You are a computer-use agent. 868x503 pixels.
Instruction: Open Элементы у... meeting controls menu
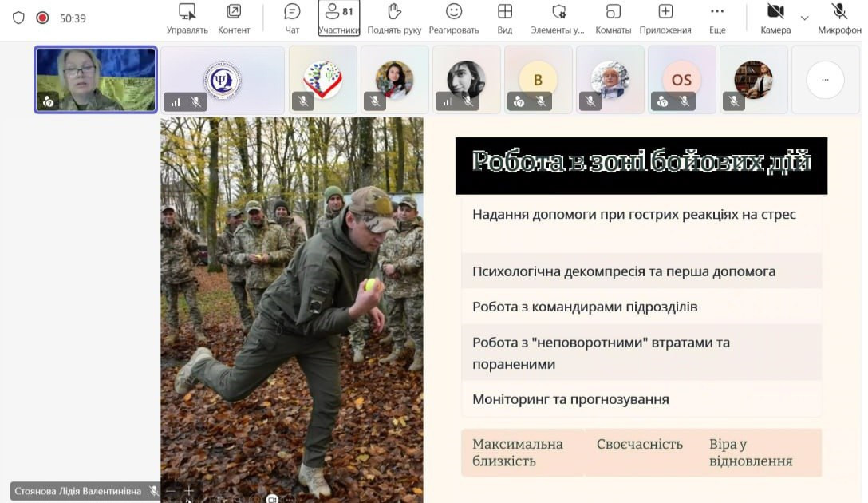(558, 18)
